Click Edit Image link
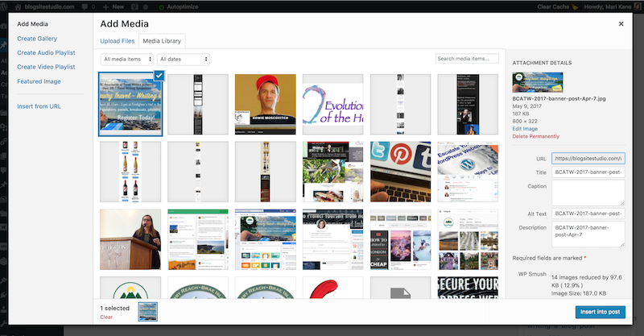644x336 pixels. (x=525, y=129)
